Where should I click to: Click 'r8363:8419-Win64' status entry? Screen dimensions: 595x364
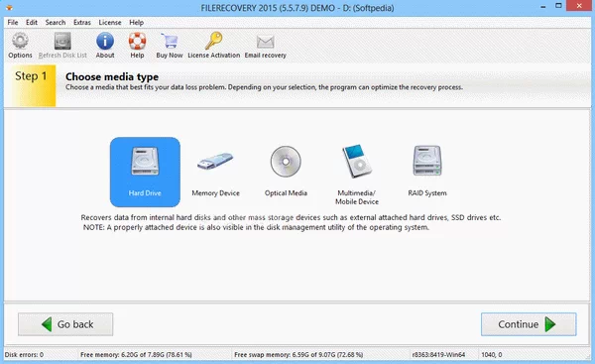(438, 355)
